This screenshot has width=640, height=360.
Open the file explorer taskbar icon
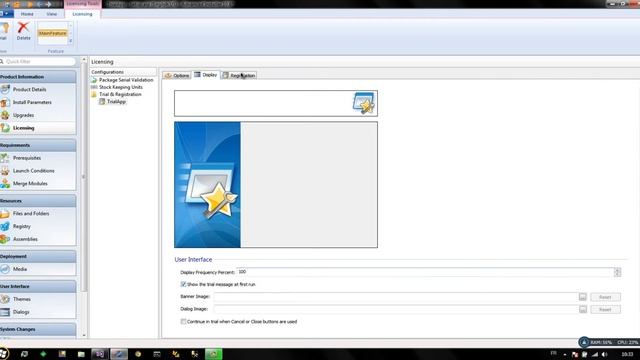81,354
